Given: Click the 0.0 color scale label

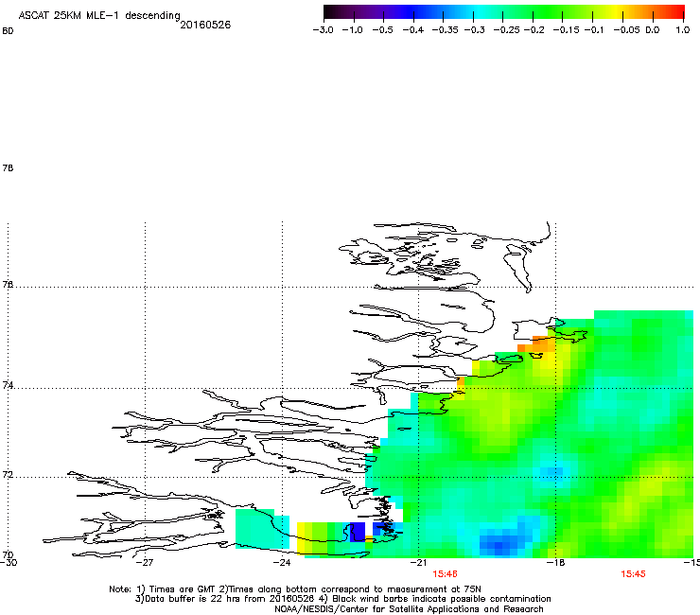Looking at the screenshot, I should (x=653, y=30).
